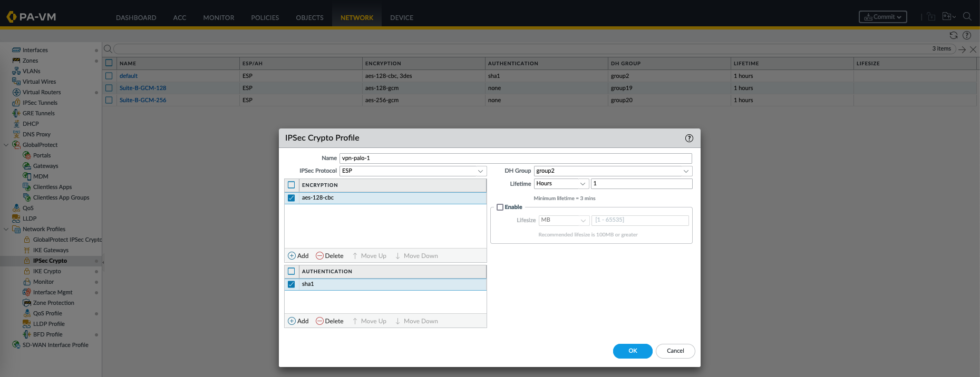Click the Name input field
This screenshot has width=980, height=377.
[515, 158]
